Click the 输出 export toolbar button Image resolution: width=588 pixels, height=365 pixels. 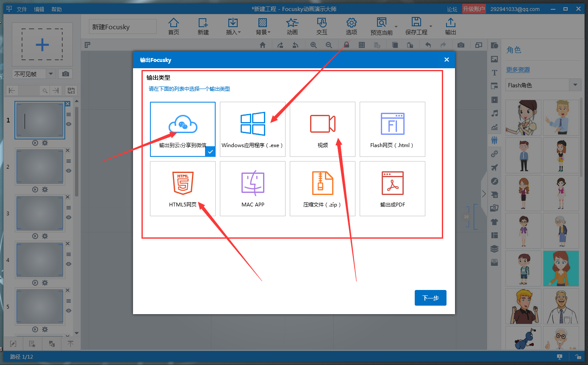click(x=451, y=26)
